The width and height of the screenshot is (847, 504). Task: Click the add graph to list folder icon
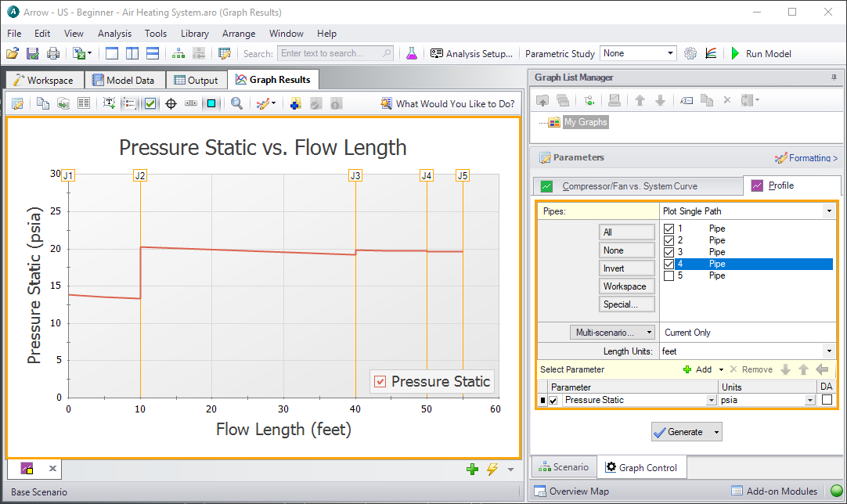pos(295,103)
